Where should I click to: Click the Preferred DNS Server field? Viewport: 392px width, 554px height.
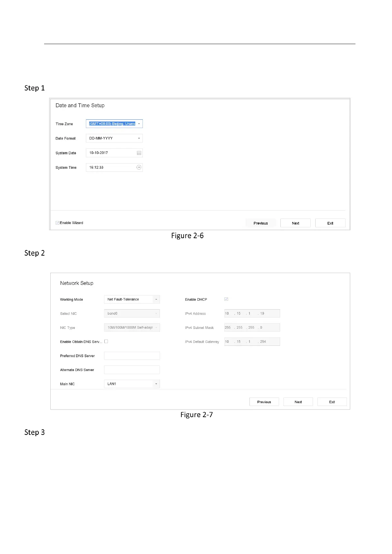[132, 356]
